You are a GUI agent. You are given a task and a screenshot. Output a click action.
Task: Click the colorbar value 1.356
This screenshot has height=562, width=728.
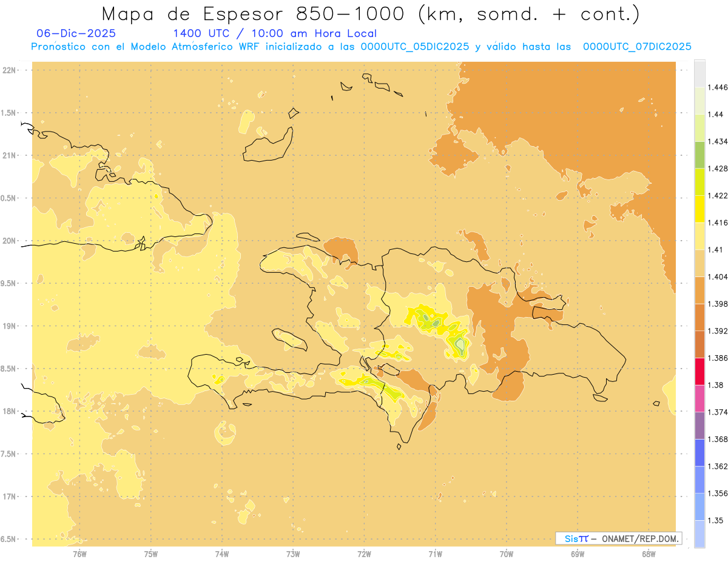(x=718, y=493)
